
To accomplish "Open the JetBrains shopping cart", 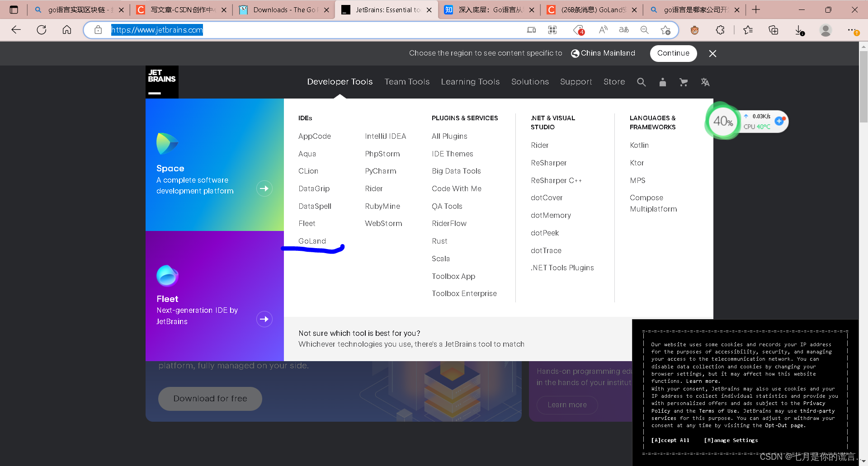I will [684, 82].
